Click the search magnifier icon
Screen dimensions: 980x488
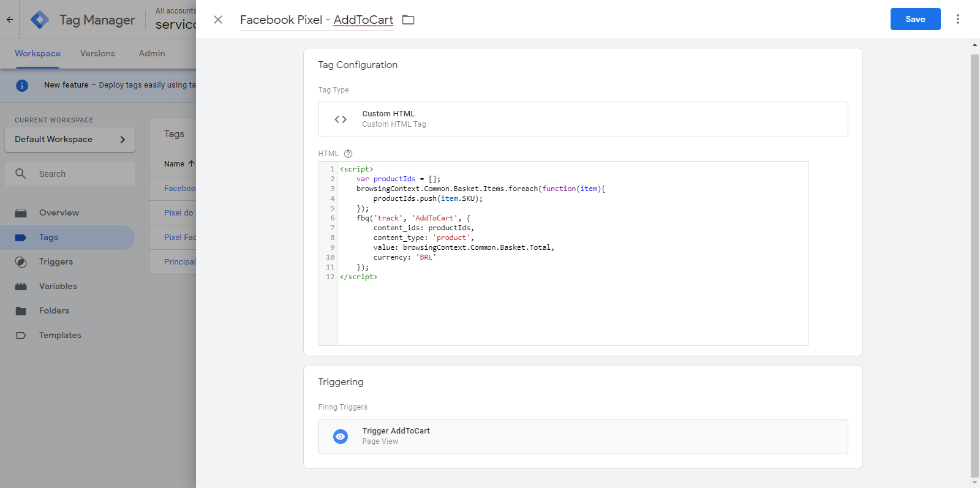21,174
